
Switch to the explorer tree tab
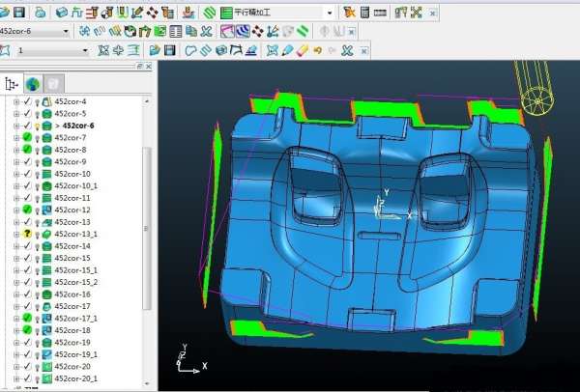12,84
